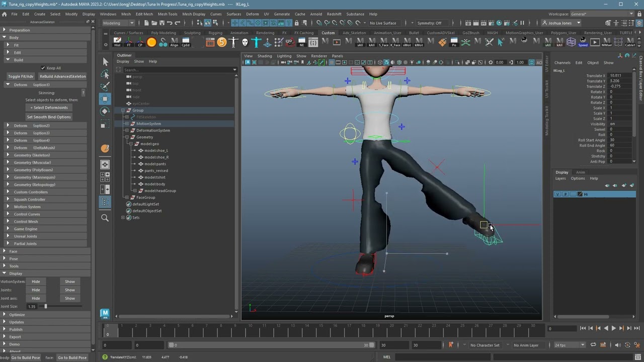Pick the Lasso Select tool
Screen dimensions: 644x362
(x=105, y=74)
